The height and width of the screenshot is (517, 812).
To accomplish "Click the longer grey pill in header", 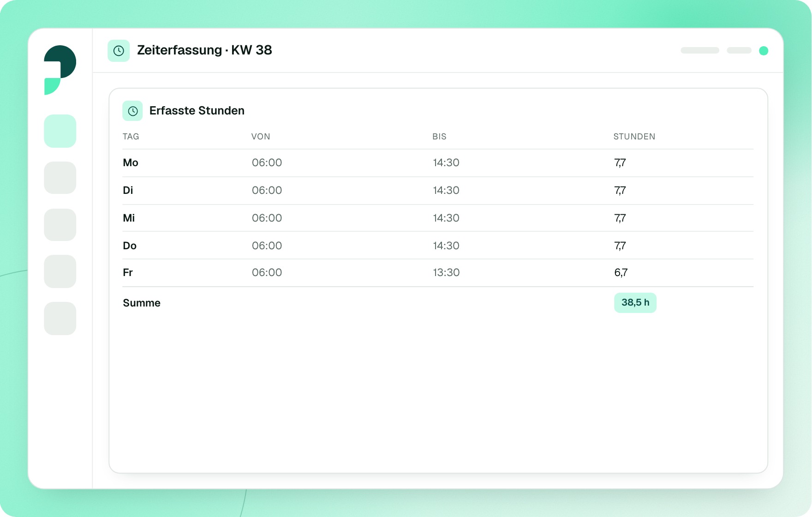I will tap(700, 50).
